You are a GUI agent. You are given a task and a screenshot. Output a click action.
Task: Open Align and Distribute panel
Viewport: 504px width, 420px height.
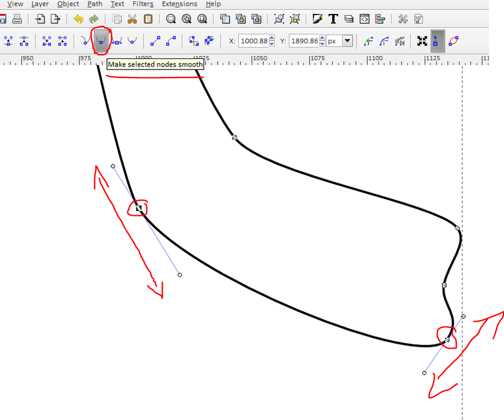pos(380,19)
